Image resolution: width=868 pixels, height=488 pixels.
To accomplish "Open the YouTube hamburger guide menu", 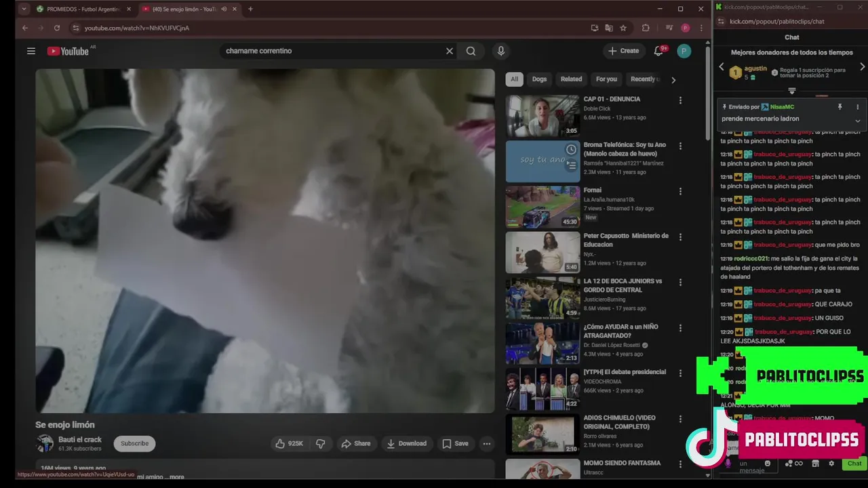I will (x=31, y=51).
